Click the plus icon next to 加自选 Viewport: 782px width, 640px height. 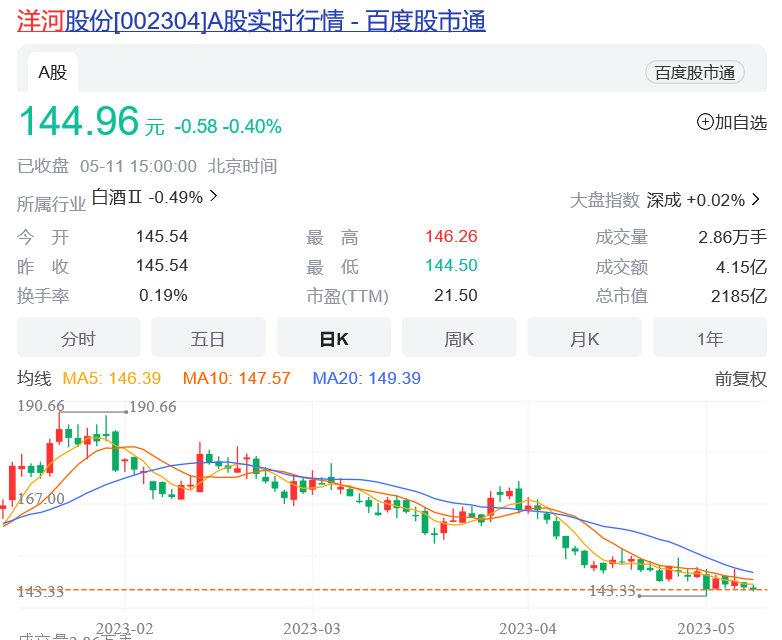[705, 122]
